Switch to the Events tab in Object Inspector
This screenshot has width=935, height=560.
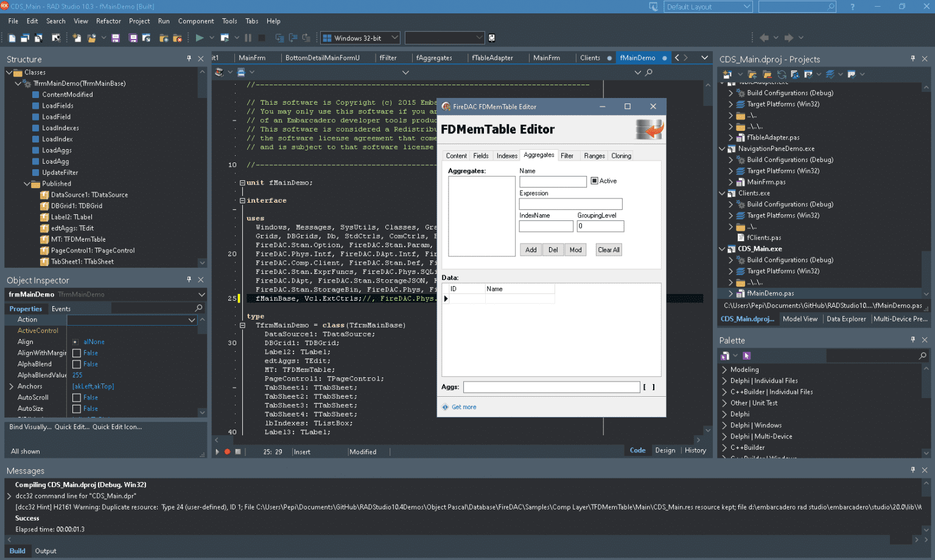(61, 309)
